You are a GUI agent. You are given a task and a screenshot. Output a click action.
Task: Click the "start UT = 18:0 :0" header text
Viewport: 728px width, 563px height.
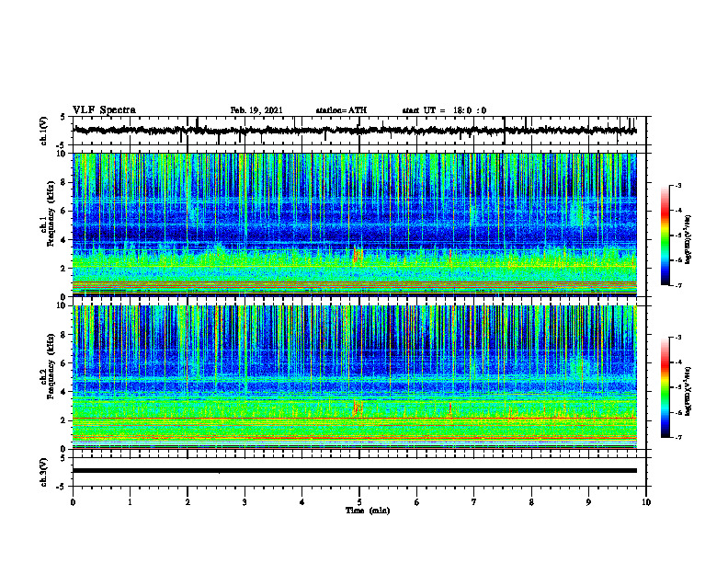click(x=444, y=110)
